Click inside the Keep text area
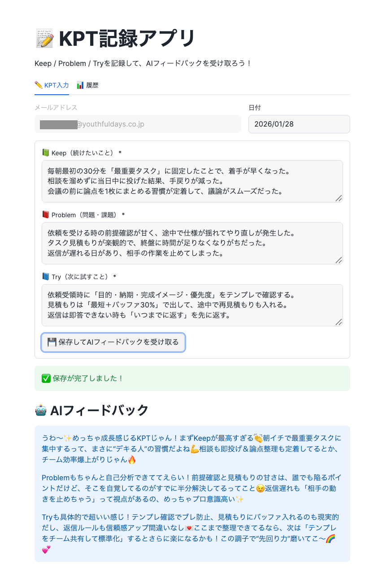Viewport: 373px width, 588px height. click(x=192, y=181)
